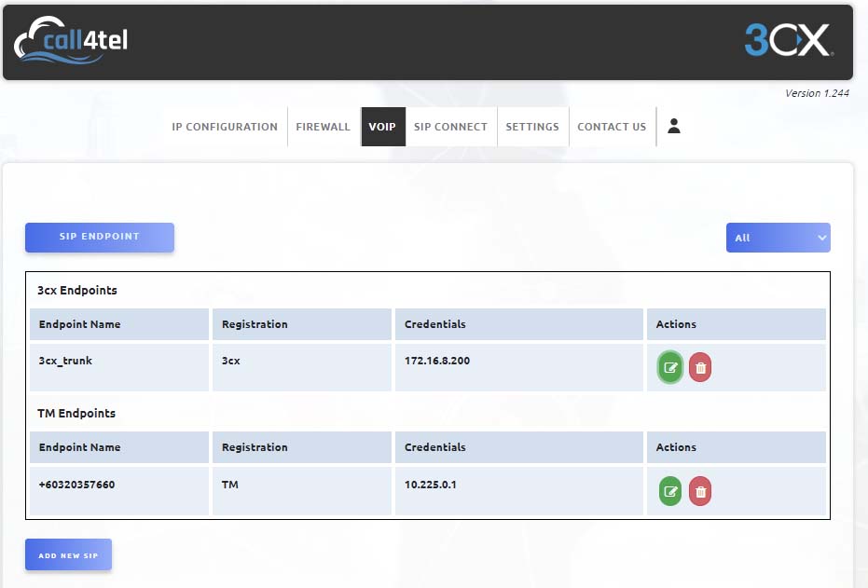Image resolution: width=868 pixels, height=588 pixels.
Task: Open the SIP Connect tab
Action: [450, 127]
